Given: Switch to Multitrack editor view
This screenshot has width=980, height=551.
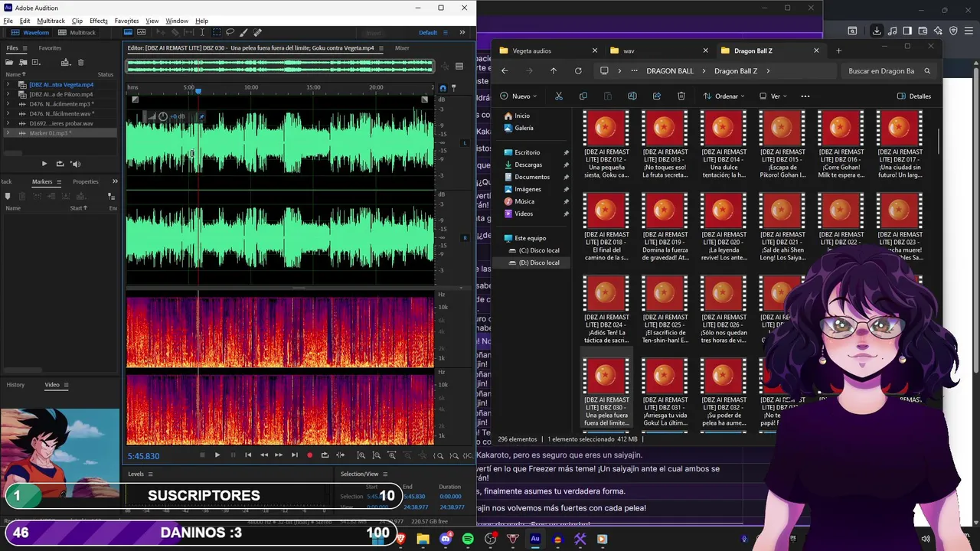Looking at the screenshot, I should pos(76,33).
